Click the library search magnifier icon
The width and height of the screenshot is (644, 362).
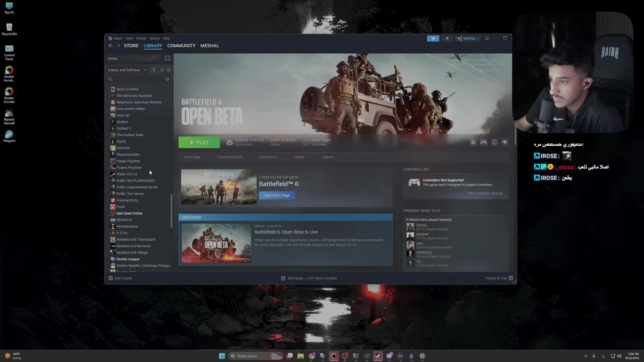pos(110,79)
